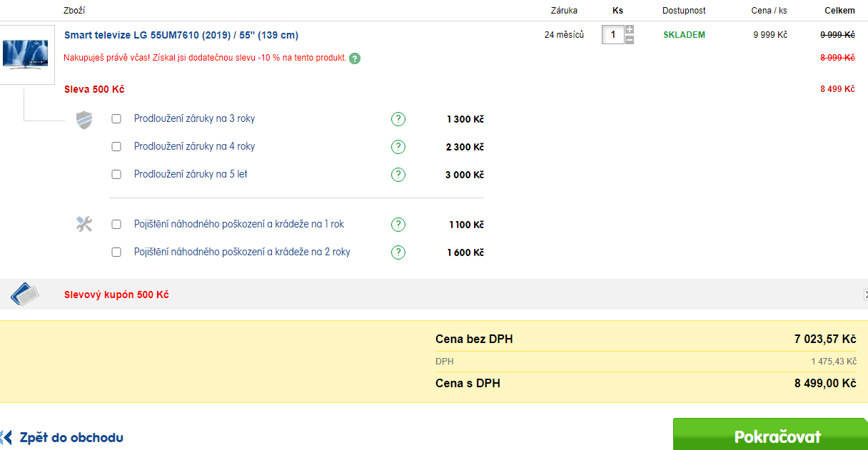
Task: Check Prodloužení záruky na 5 let
Action: click(116, 175)
